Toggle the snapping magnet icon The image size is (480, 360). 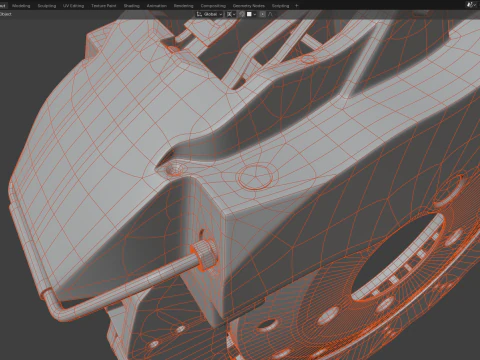click(242, 14)
